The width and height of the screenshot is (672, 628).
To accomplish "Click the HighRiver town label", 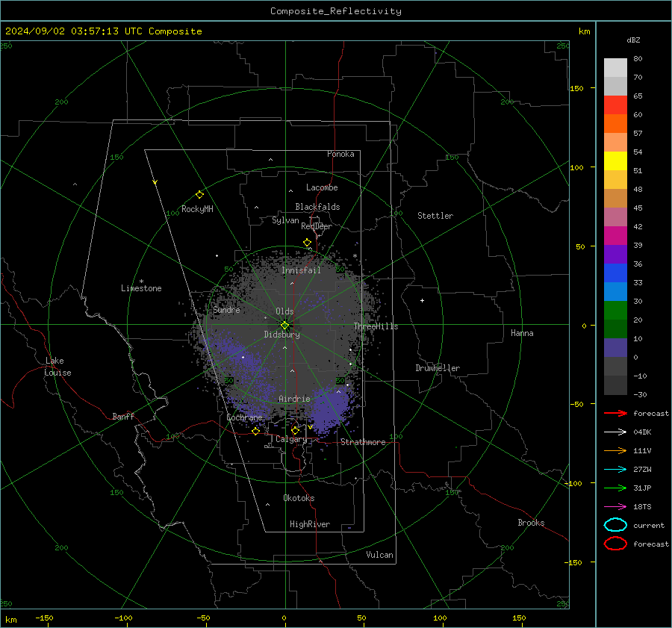I will [310, 524].
